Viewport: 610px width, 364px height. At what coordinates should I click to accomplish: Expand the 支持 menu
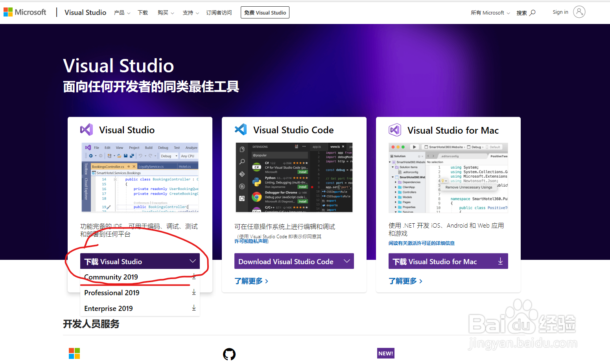click(191, 13)
